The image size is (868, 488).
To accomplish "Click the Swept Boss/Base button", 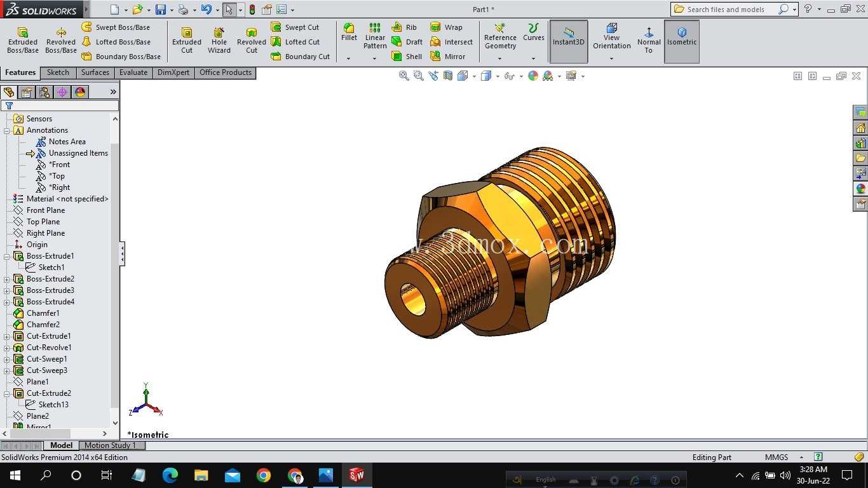I will click(x=116, y=27).
